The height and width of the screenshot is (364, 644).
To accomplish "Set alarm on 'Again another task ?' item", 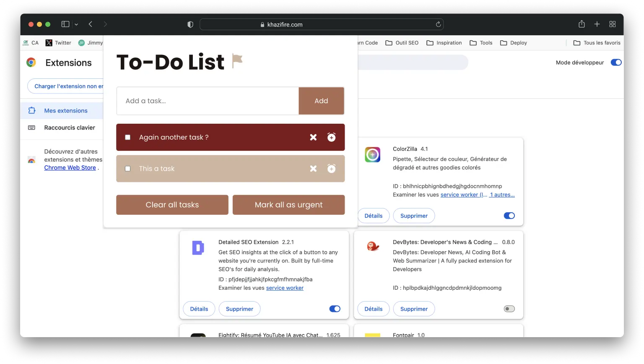I will 331,137.
